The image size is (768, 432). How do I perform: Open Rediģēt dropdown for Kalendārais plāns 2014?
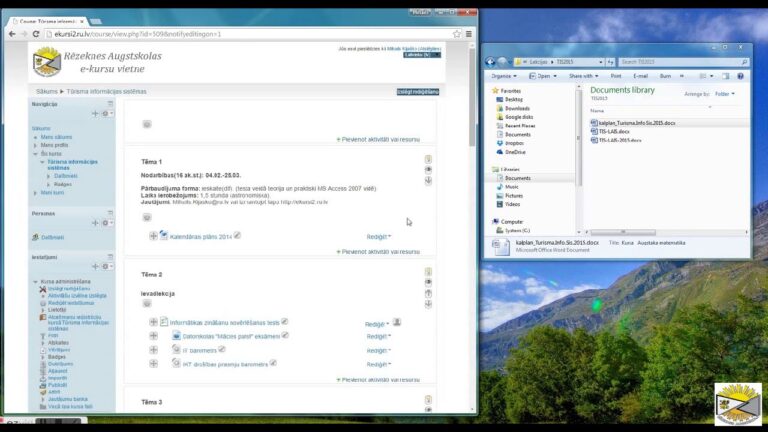coord(379,237)
